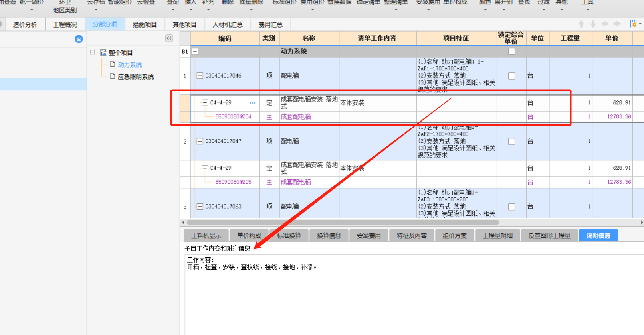The image size is (644, 335).
Task: Collapse the C4-4-29 quota under item 030404017046
Action: point(205,103)
